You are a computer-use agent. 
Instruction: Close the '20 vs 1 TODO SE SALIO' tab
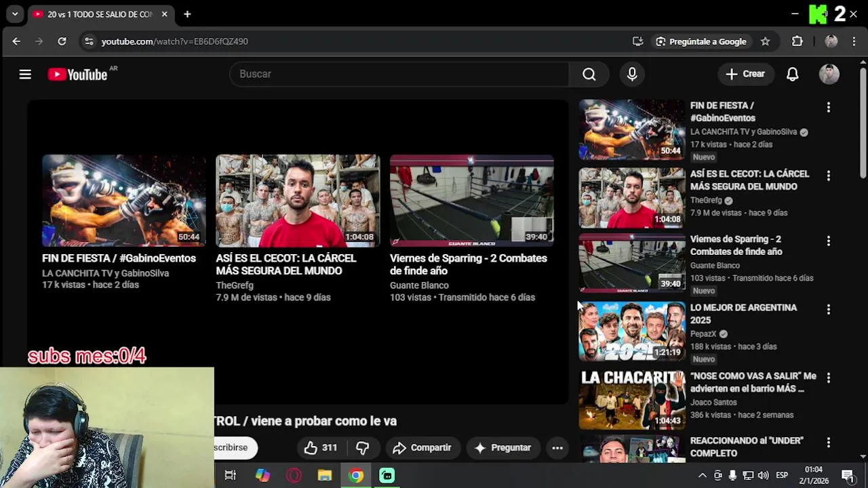click(x=164, y=14)
